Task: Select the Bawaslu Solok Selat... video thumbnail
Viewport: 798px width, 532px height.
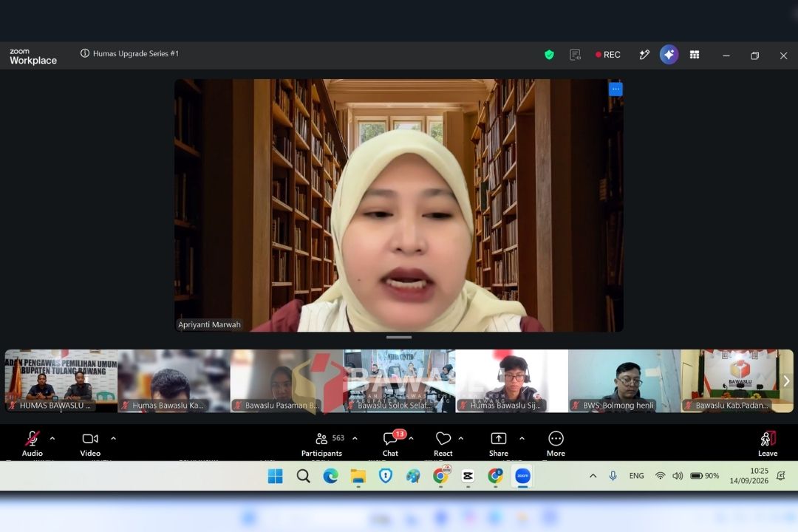Action: 399,381
